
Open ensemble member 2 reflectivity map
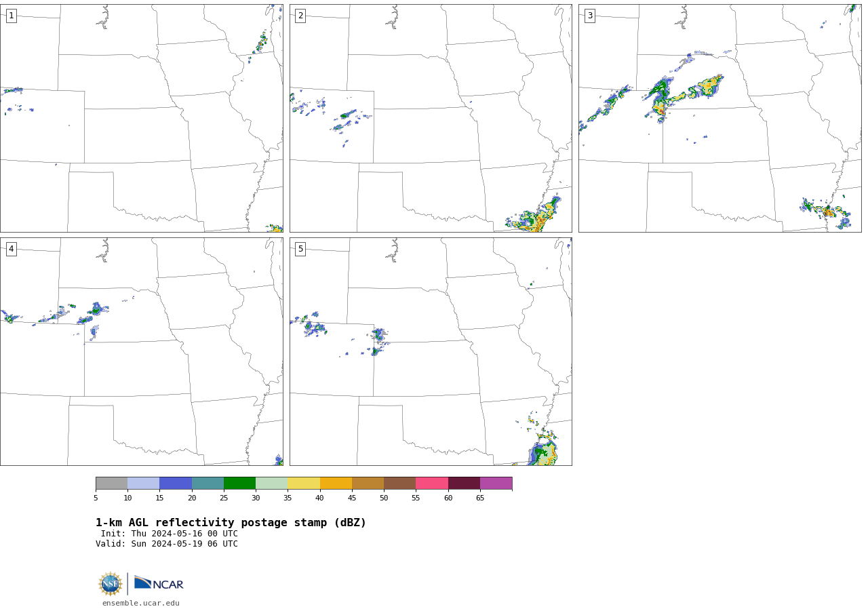pyautogui.click(x=431, y=118)
